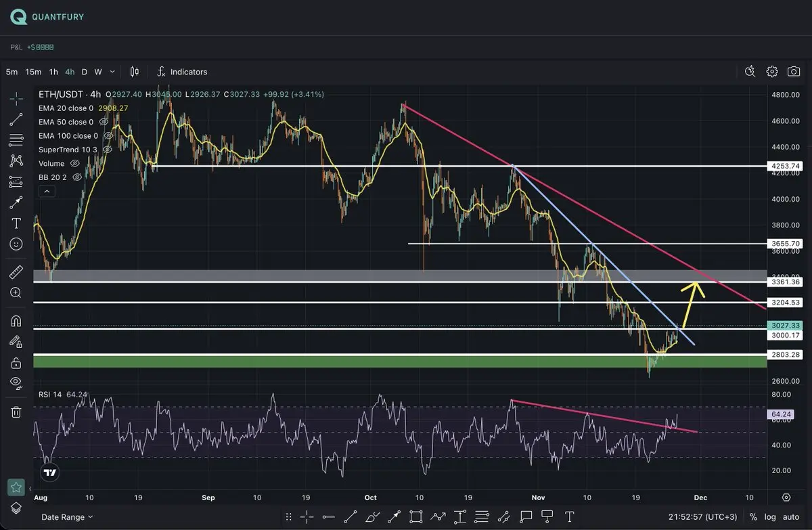Switch to the 15m timeframe
Image resolution: width=812 pixels, height=530 pixels.
pos(33,72)
